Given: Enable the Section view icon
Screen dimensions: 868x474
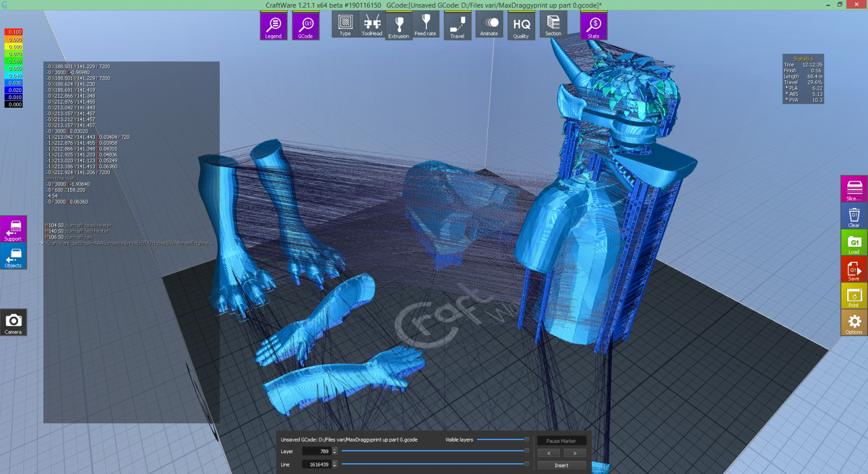Looking at the screenshot, I should point(553,25).
